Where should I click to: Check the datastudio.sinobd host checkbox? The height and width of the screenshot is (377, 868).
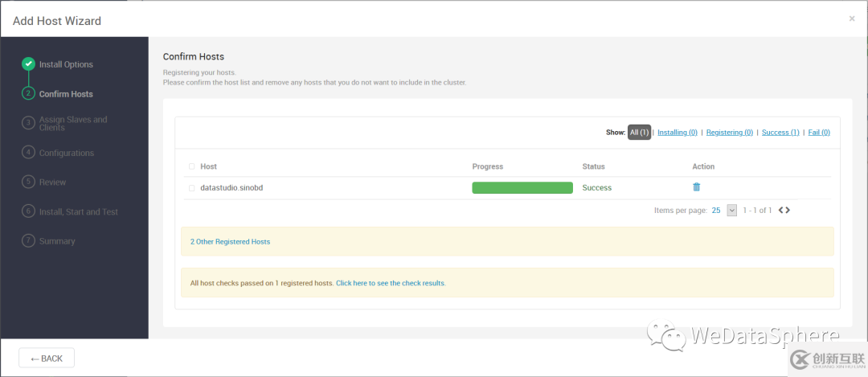[x=191, y=188]
